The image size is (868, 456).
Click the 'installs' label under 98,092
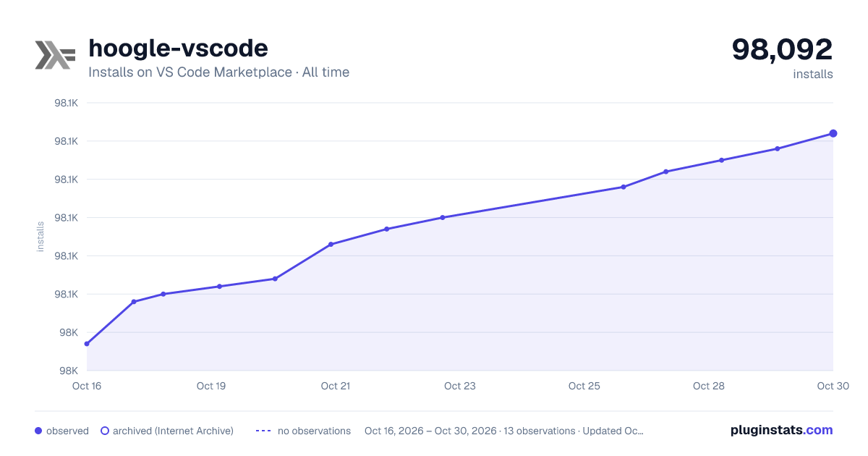point(813,74)
